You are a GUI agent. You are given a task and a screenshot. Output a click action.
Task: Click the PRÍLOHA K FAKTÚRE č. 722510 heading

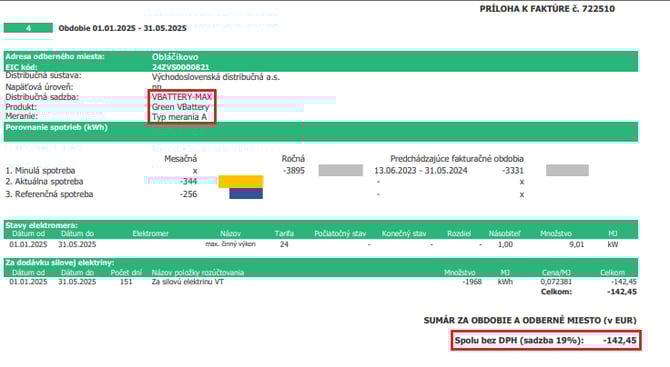click(547, 9)
